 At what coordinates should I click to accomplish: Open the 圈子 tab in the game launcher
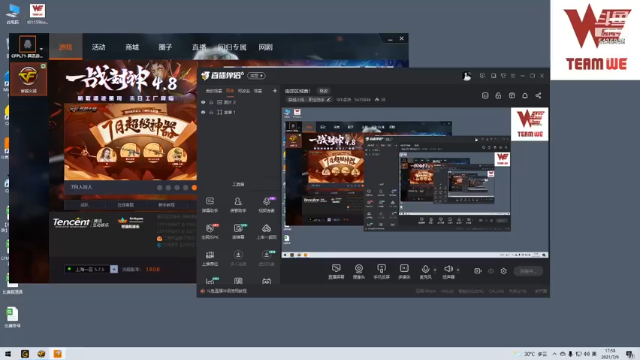click(165, 47)
